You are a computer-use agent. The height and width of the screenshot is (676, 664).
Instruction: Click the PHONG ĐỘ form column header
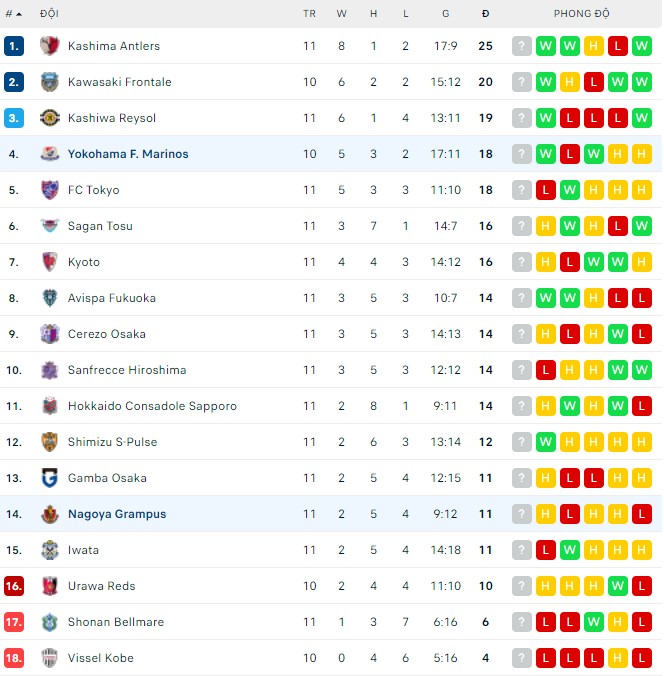coord(581,14)
